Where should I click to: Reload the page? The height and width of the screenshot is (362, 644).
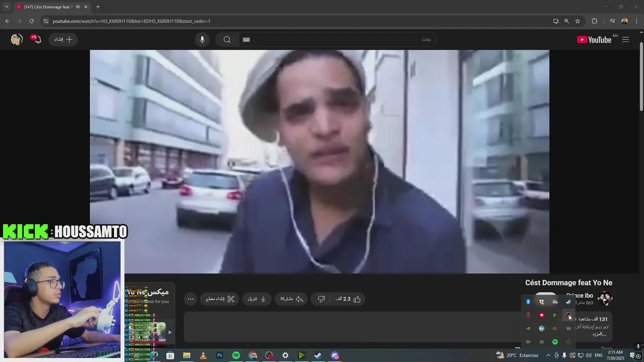(x=31, y=21)
